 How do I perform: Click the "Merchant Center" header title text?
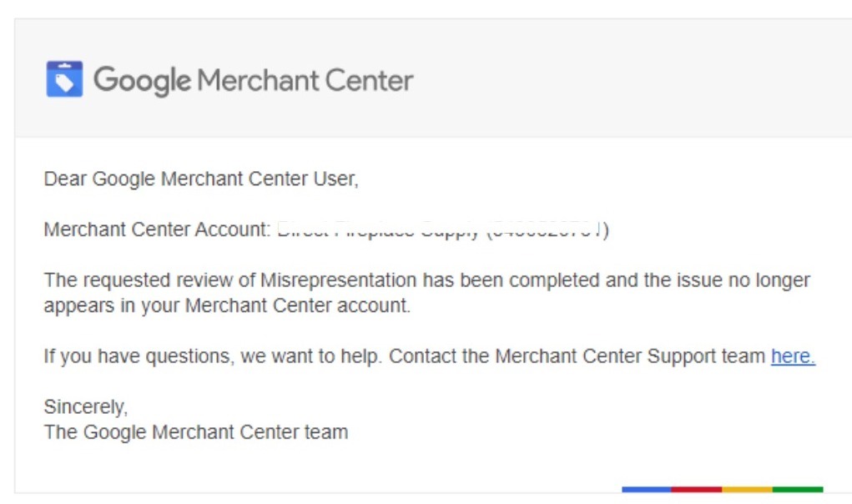(x=305, y=80)
